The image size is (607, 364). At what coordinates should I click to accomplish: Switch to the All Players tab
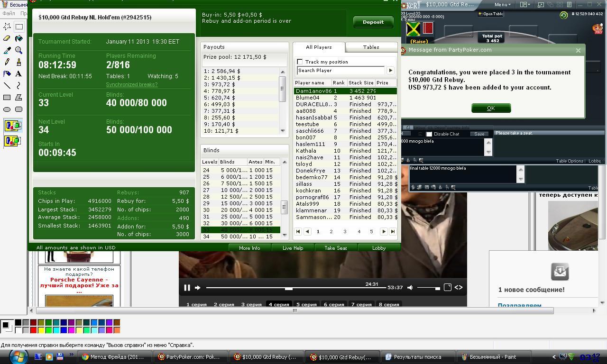[319, 47]
